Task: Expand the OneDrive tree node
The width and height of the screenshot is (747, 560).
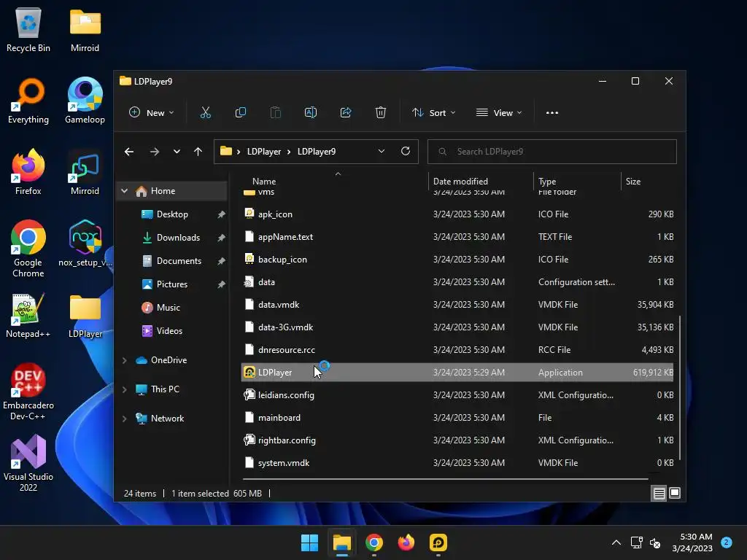Action: [x=124, y=360]
